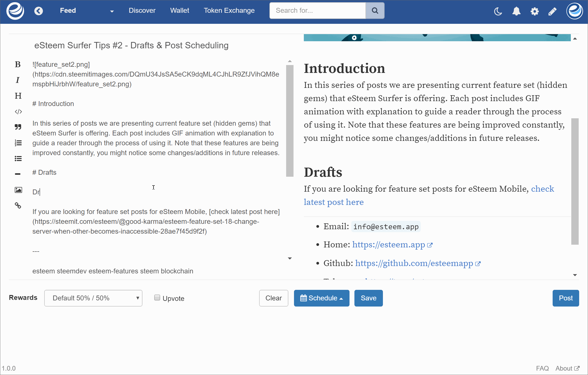Open settings gear
Viewport: 588px width, 375px height.
click(534, 11)
